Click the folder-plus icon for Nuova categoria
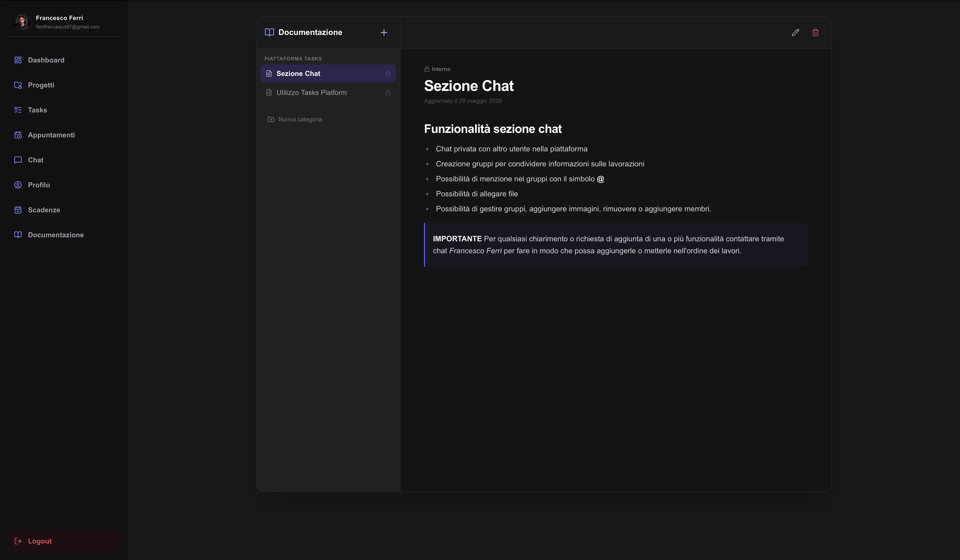This screenshot has width=960, height=560. point(271,119)
